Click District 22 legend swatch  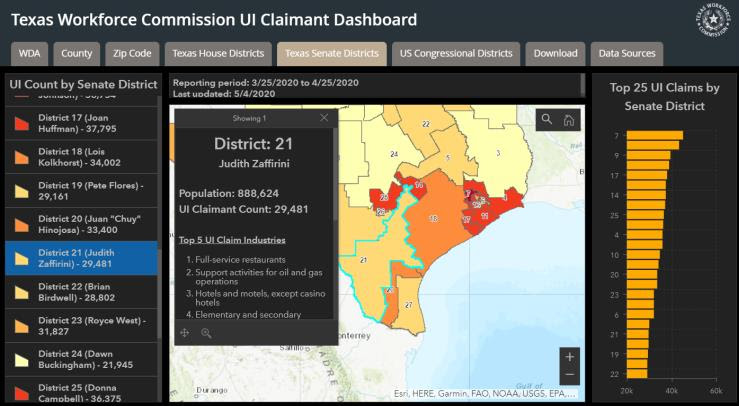coord(22,292)
